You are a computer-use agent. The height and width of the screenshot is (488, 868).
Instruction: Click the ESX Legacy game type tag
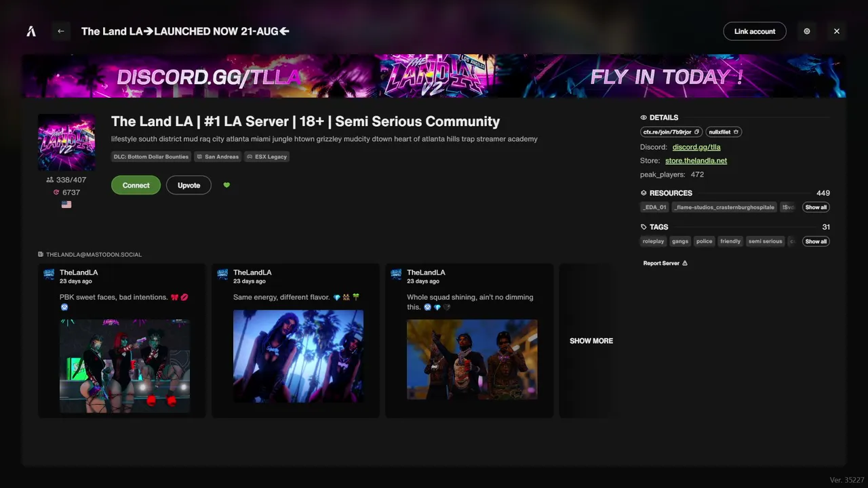pos(267,157)
